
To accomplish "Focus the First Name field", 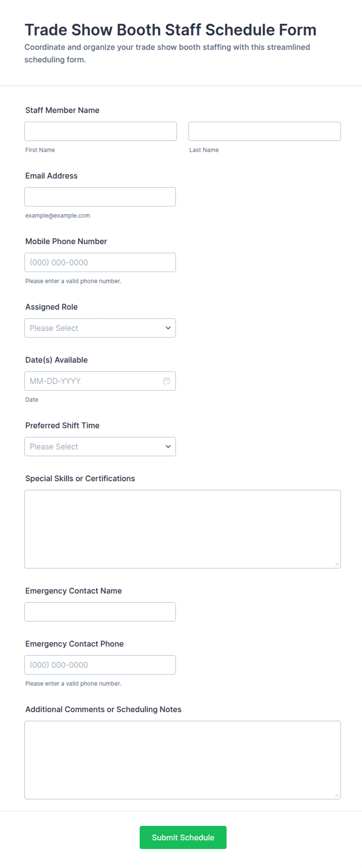I will [x=100, y=131].
